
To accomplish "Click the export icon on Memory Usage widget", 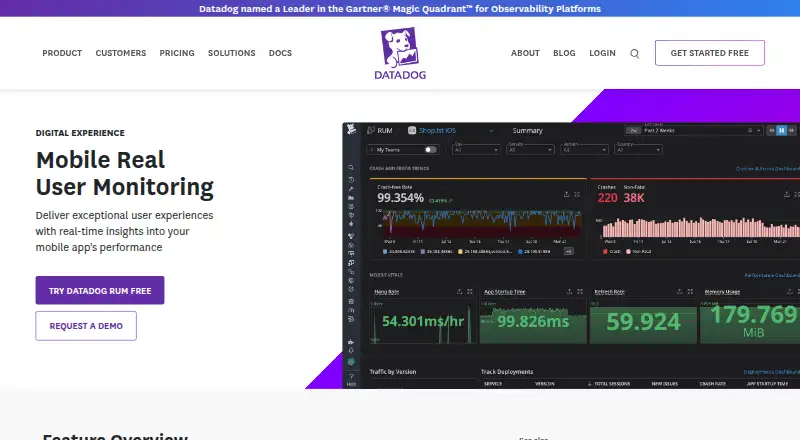I will coord(790,291).
